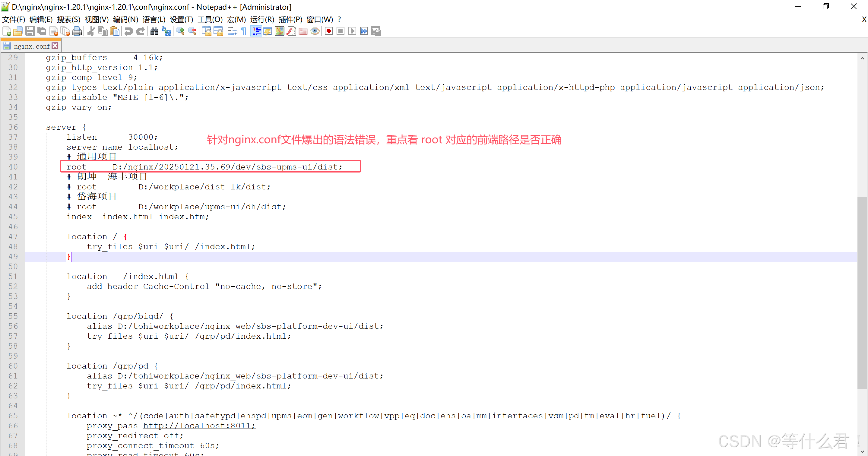868x456 pixels.
Task: Open the 语言(L) menu
Action: coord(154,20)
